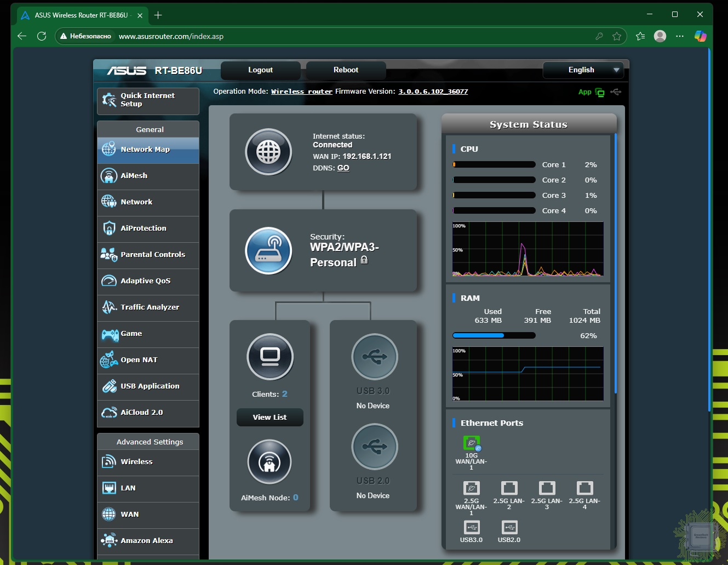
Task: Click the RAM usage graph
Action: 528,374
